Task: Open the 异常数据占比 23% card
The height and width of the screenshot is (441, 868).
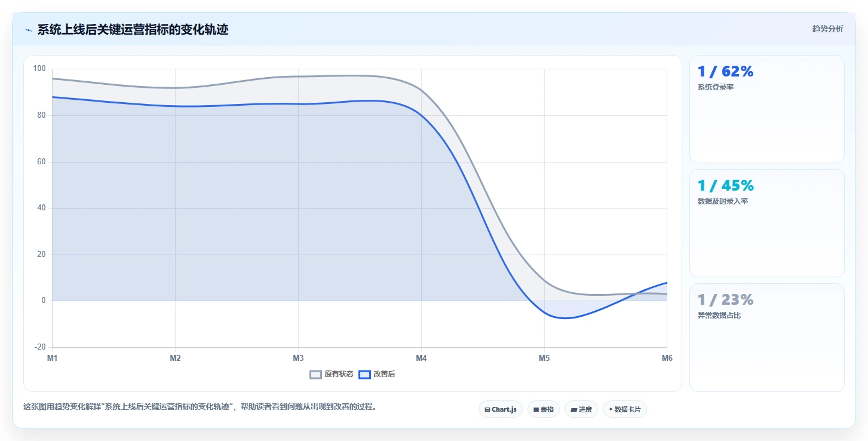Action: [x=767, y=338]
